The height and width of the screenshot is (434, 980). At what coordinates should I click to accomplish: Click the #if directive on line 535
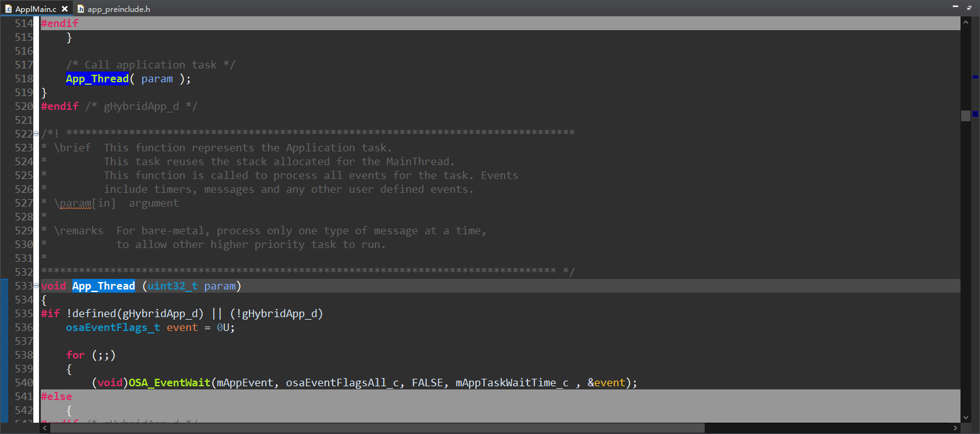50,313
